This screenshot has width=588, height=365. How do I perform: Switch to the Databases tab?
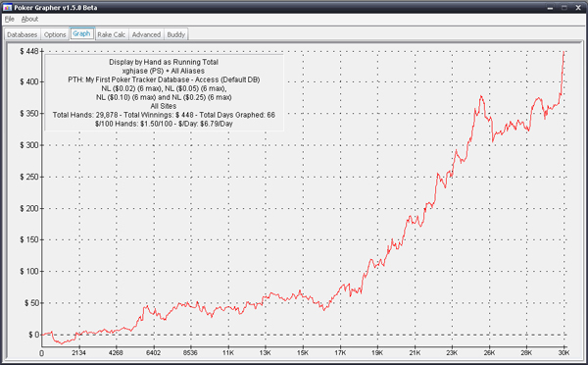(x=23, y=34)
